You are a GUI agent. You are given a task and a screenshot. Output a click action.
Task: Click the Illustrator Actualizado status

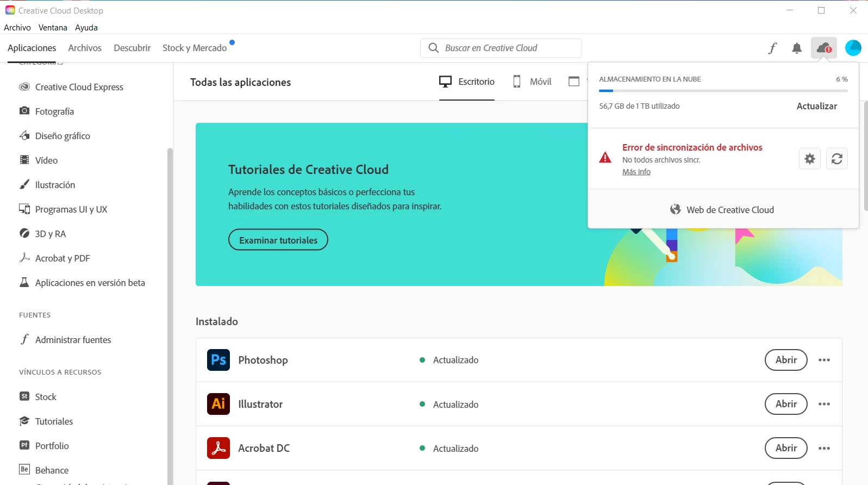449,405
